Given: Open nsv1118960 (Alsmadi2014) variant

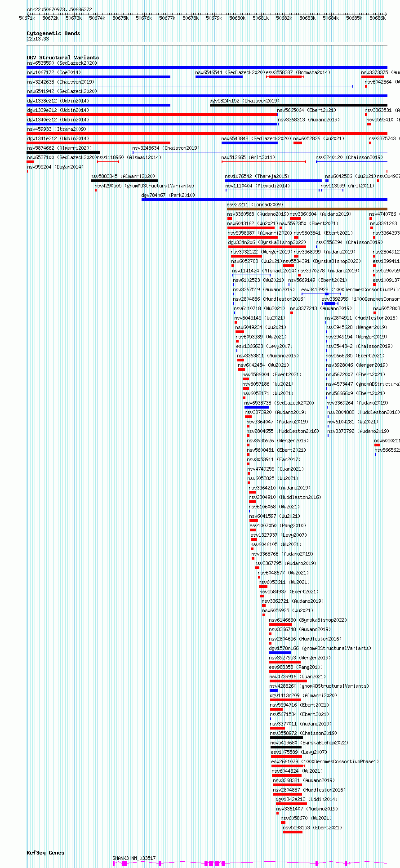Looking at the screenshot, I should point(129,157).
